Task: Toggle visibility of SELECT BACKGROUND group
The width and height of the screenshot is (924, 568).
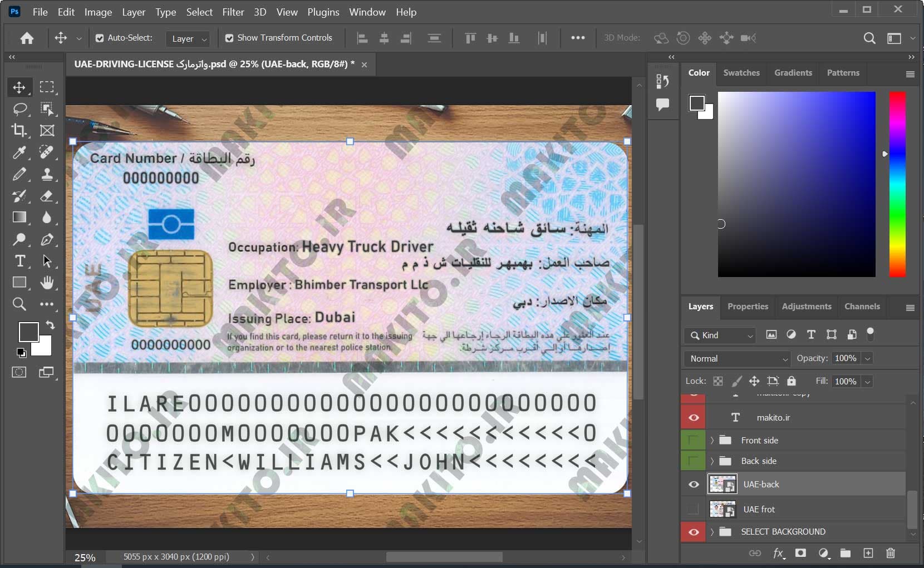Action: 694,532
